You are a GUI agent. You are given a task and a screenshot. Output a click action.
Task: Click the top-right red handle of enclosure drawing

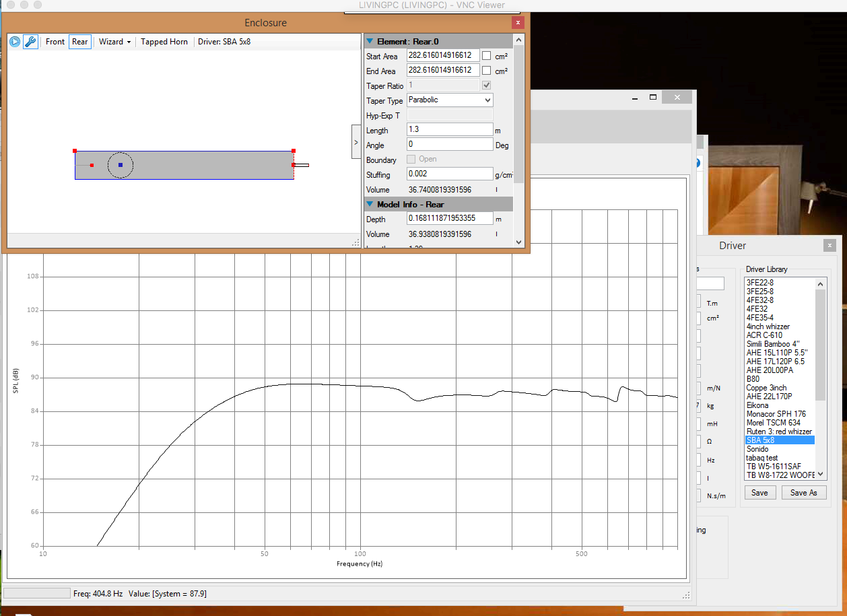tap(294, 151)
